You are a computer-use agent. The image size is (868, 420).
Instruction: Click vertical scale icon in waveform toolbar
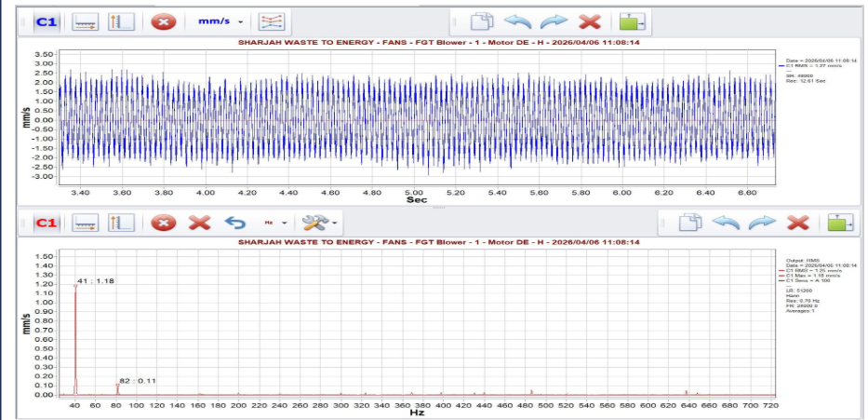121,22
